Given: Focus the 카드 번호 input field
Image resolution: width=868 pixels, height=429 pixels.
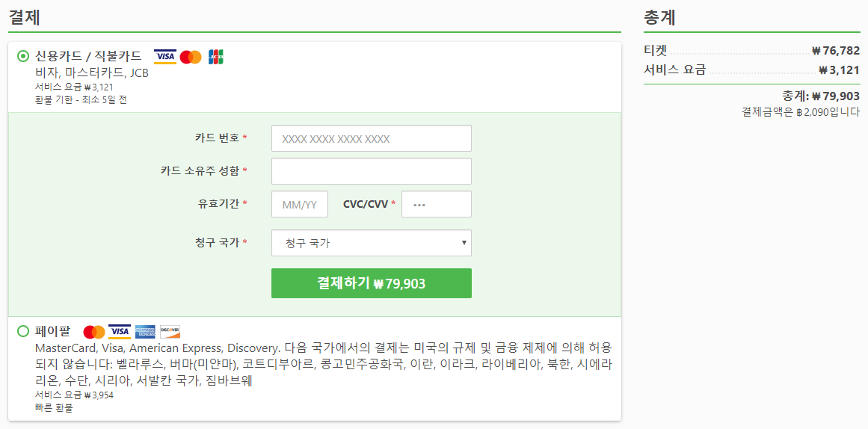Looking at the screenshot, I should coord(372,138).
